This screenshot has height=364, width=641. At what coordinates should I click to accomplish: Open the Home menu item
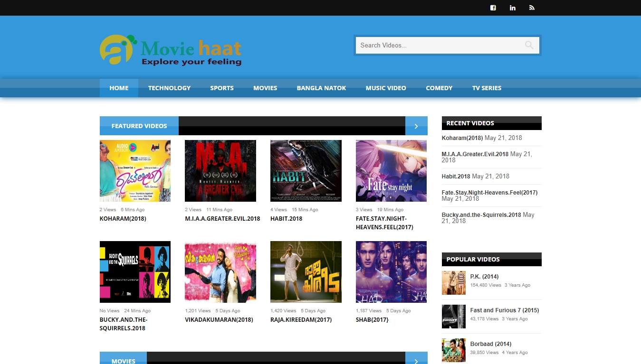coord(119,88)
